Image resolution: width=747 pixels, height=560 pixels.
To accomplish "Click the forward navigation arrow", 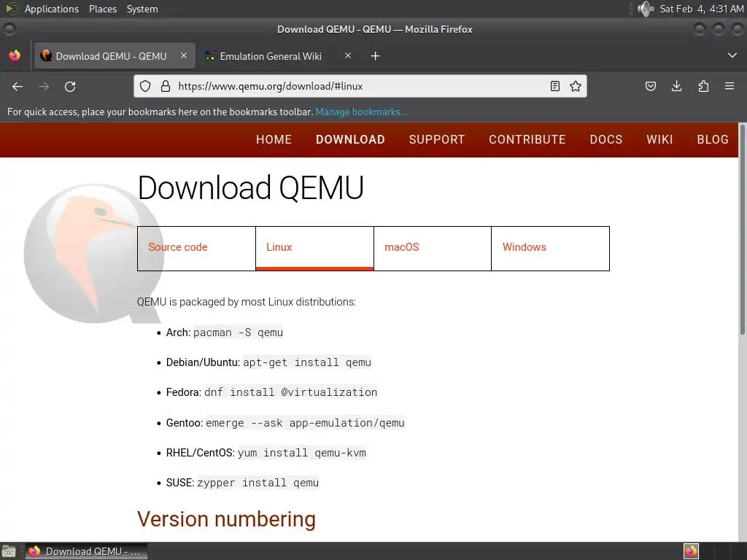I will coord(44,86).
